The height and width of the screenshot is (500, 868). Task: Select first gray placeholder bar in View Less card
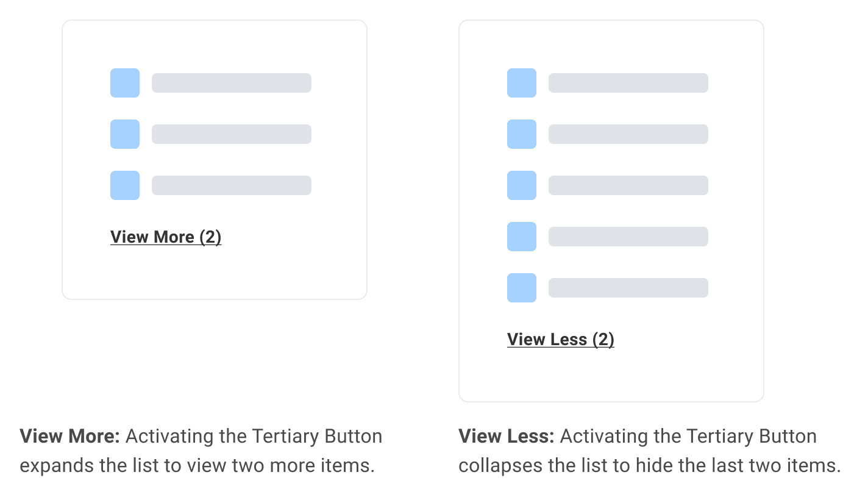click(x=628, y=83)
